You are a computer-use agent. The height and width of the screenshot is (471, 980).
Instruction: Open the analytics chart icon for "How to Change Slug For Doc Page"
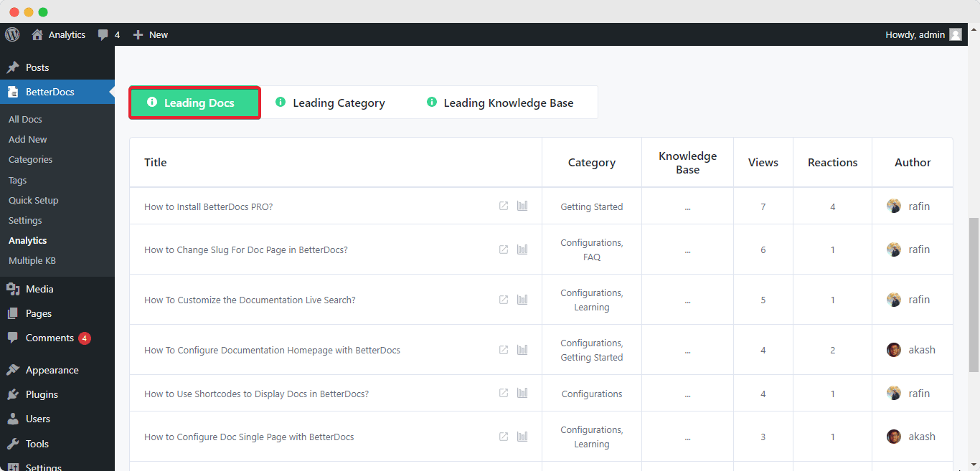tap(522, 249)
